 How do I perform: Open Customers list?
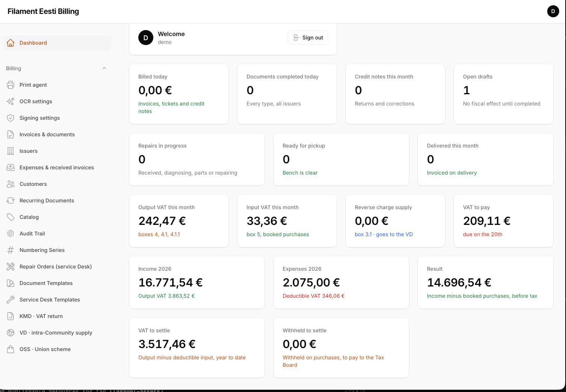(57, 184)
